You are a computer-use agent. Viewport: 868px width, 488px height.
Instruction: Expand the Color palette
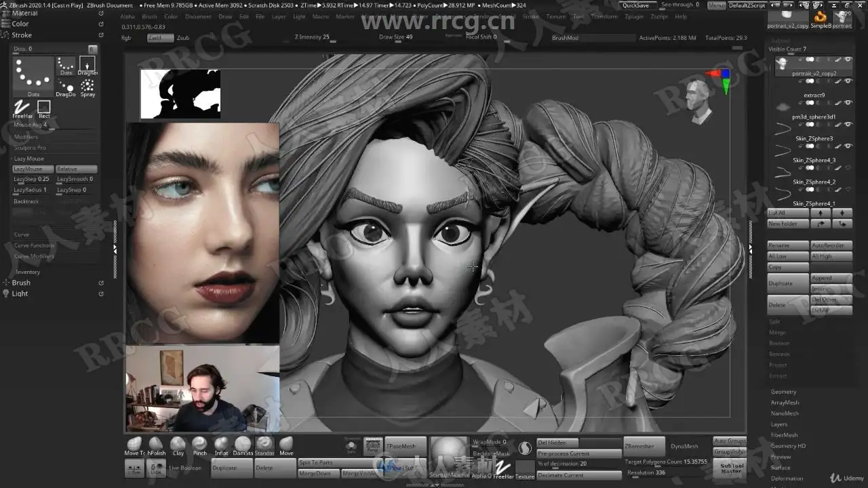coord(20,24)
